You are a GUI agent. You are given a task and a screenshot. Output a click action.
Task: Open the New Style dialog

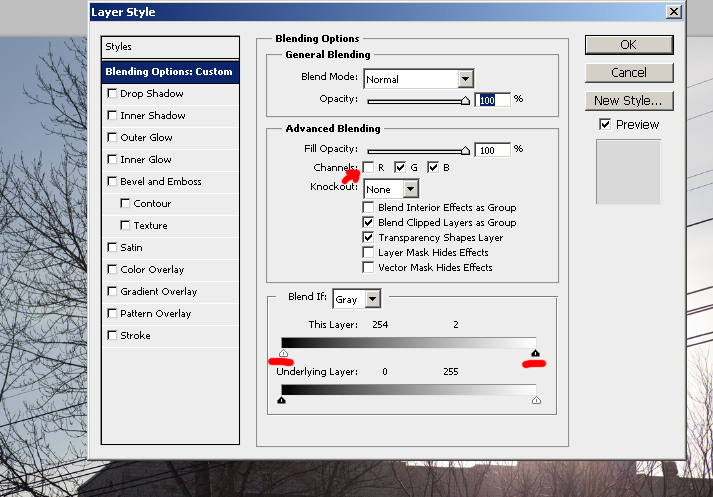(629, 100)
